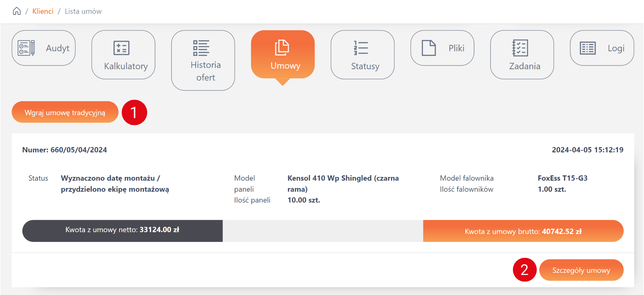
Task: Click the red marker numbered 1
Action: [134, 112]
